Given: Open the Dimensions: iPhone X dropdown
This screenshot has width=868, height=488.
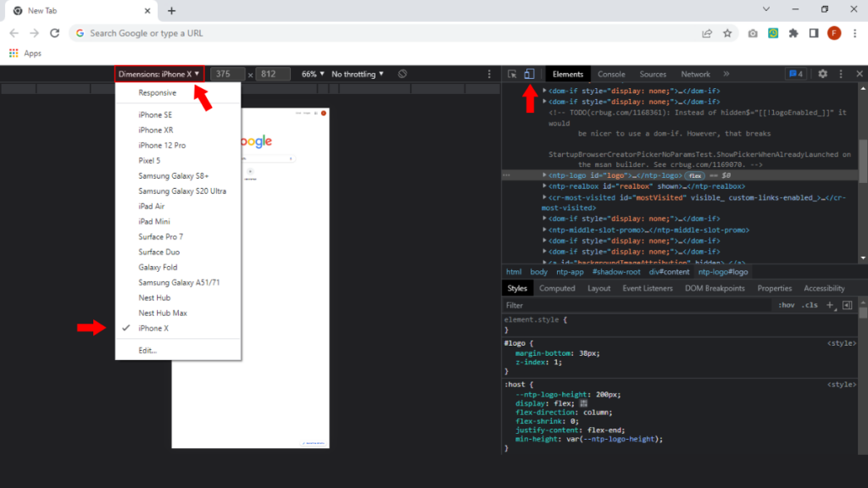Looking at the screenshot, I should [159, 75].
